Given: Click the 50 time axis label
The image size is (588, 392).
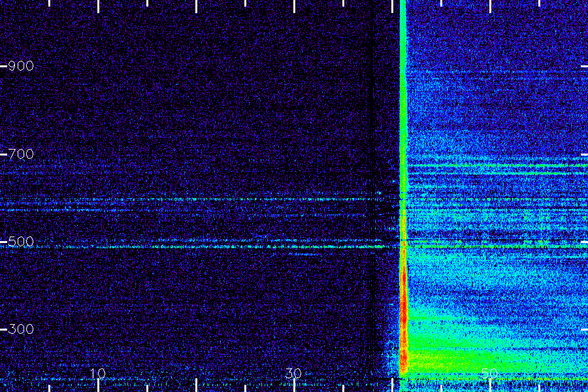Looking at the screenshot, I should click(x=489, y=373).
